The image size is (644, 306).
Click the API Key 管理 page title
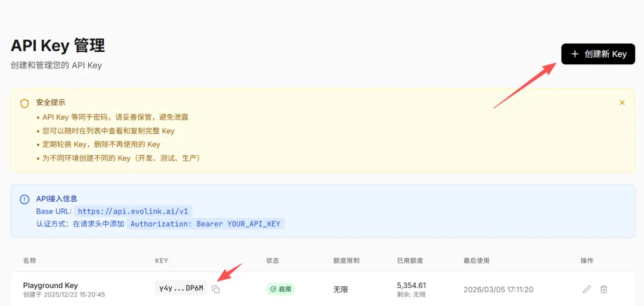[x=58, y=45]
